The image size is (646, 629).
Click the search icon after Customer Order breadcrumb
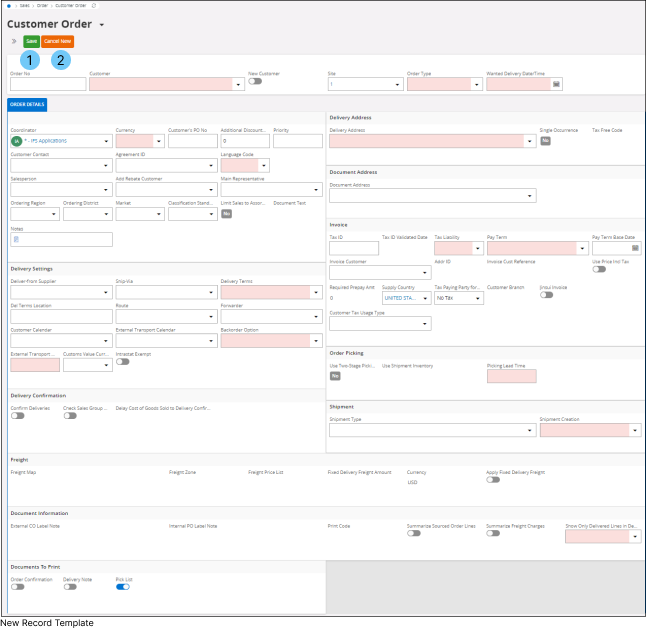click(93, 5)
